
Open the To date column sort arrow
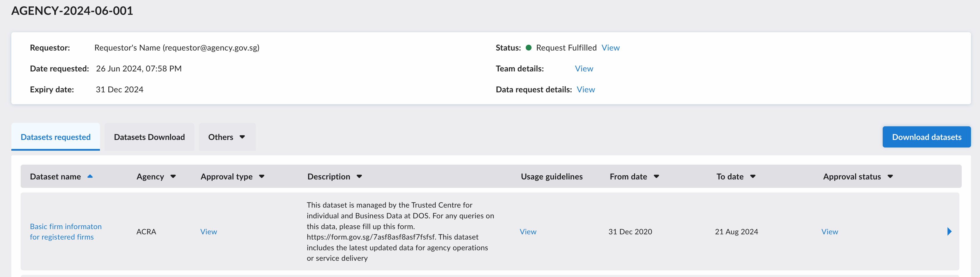753,177
